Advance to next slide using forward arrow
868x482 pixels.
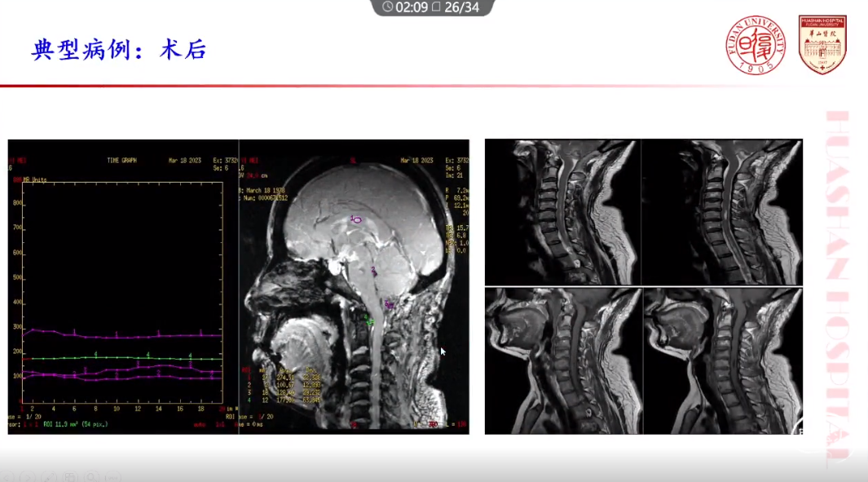(29, 476)
